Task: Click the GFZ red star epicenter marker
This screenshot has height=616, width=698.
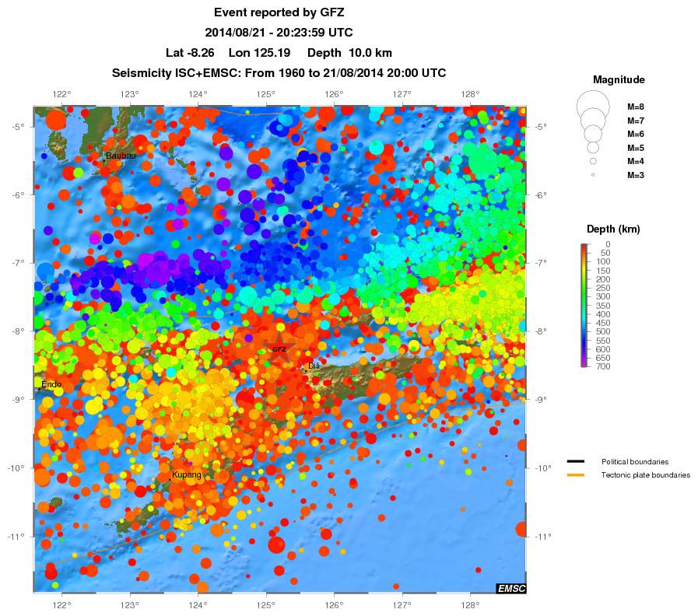Action: pyautogui.click(x=279, y=349)
